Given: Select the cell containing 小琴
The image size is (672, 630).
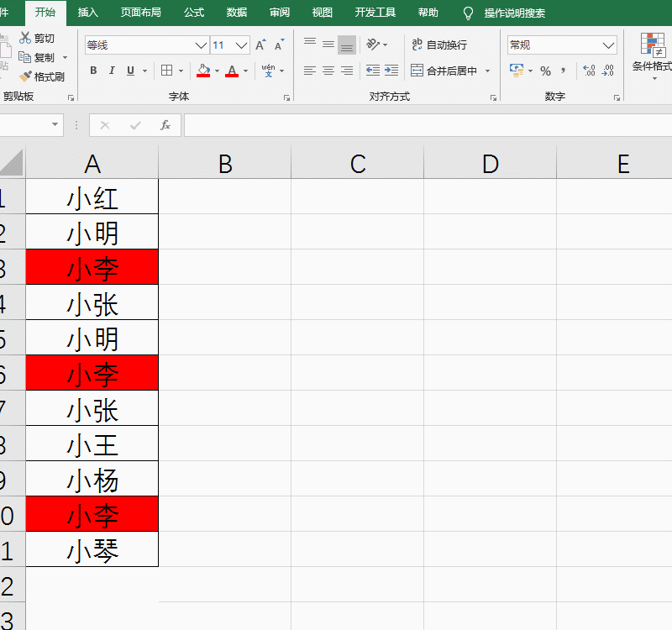Looking at the screenshot, I should tap(92, 549).
